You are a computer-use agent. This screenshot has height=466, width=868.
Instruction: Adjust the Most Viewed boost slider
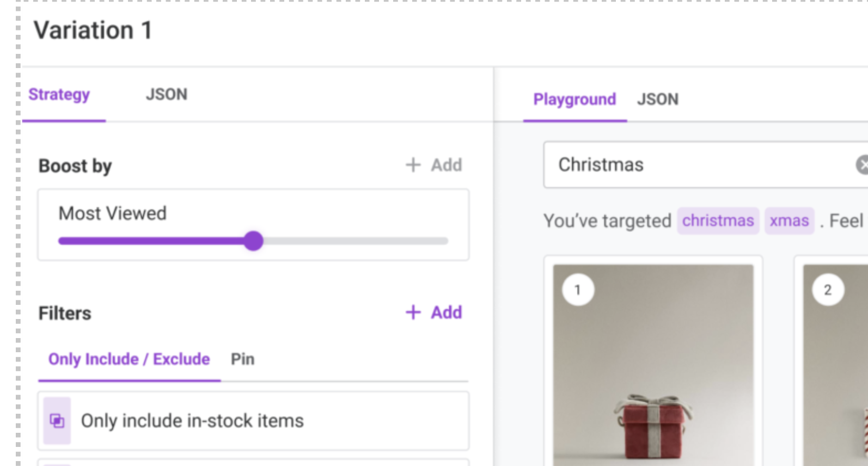(x=253, y=241)
